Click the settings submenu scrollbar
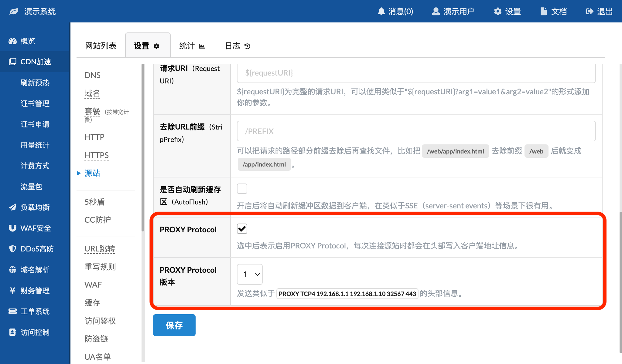This screenshot has height=364, width=622. pyautogui.click(x=143, y=147)
